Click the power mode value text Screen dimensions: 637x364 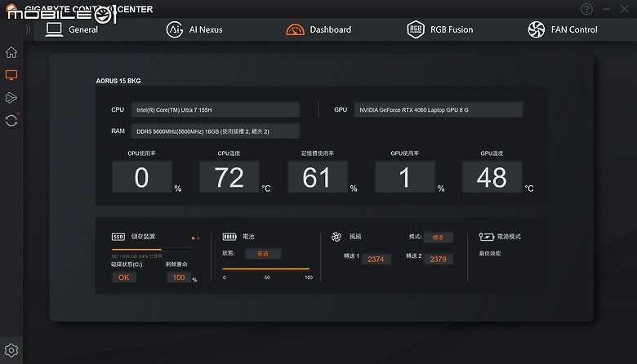tap(489, 253)
